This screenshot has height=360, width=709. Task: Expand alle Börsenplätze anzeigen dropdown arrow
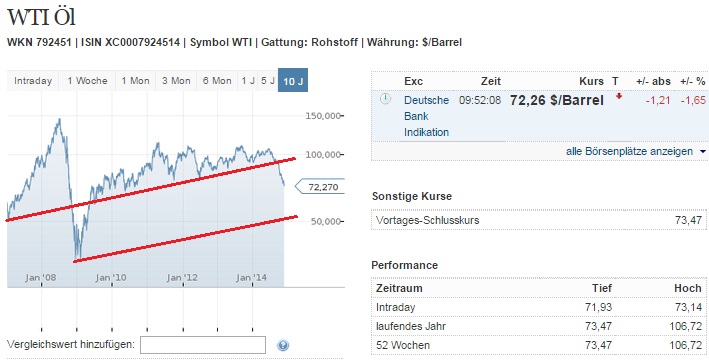(x=703, y=152)
